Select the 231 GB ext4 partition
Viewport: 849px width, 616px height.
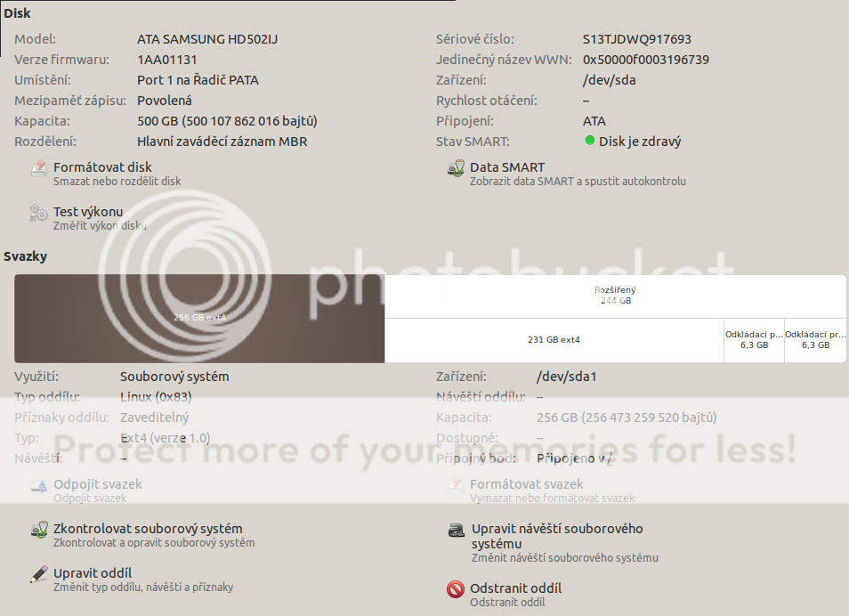pos(554,340)
